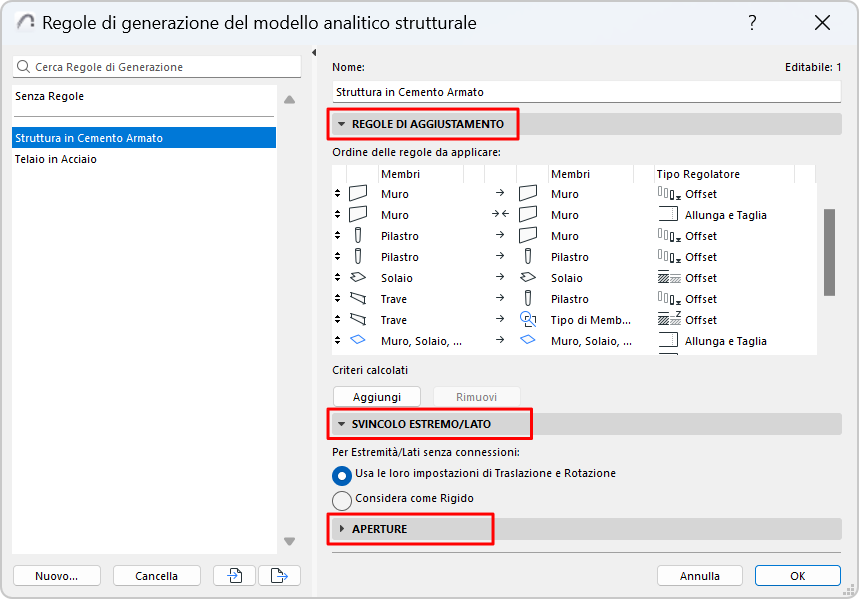The image size is (859, 599).
Task: Select Usa le loro impostazioni radio option
Action: [341, 474]
